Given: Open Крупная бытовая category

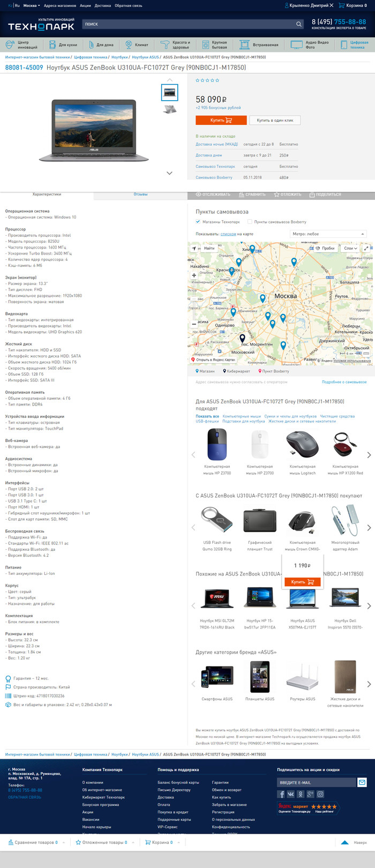Looking at the screenshot, I should click(215, 44).
